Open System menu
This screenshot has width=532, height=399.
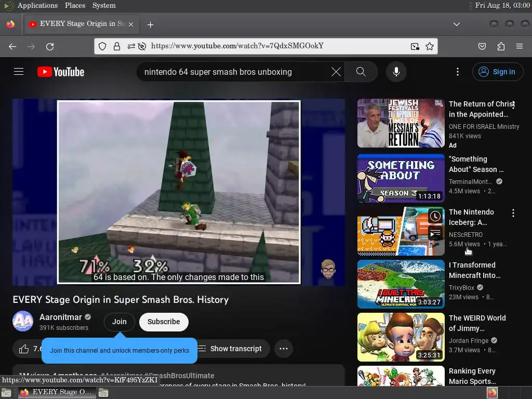(104, 5)
